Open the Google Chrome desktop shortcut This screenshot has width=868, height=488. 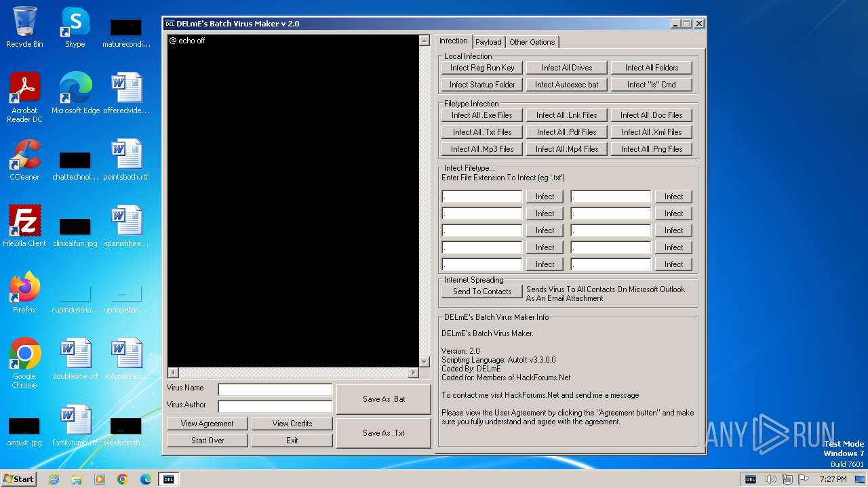point(24,363)
